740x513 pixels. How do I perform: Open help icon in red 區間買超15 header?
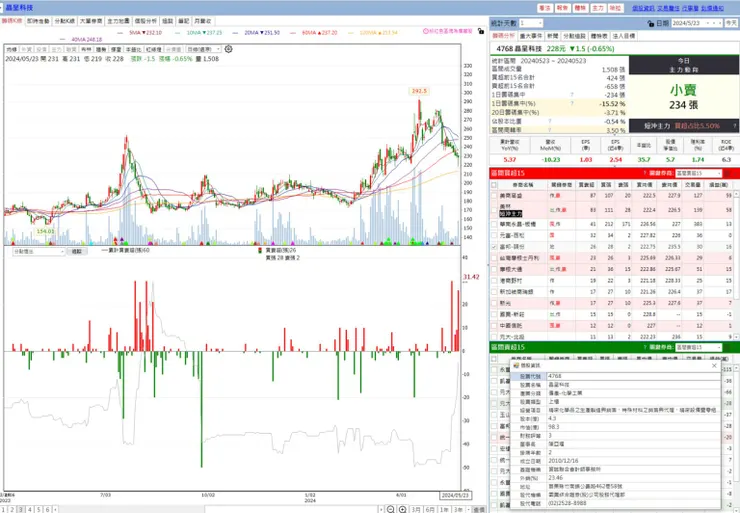tap(645, 173)
